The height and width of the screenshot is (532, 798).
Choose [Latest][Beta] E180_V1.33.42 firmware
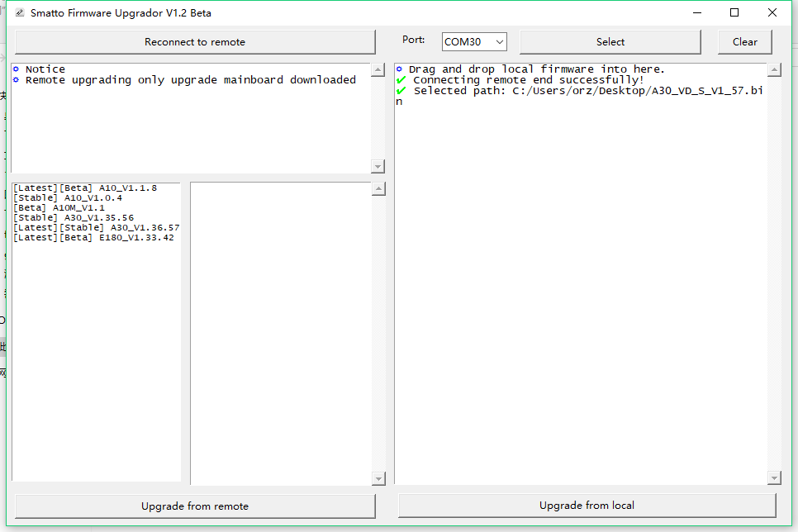point(93,237)
